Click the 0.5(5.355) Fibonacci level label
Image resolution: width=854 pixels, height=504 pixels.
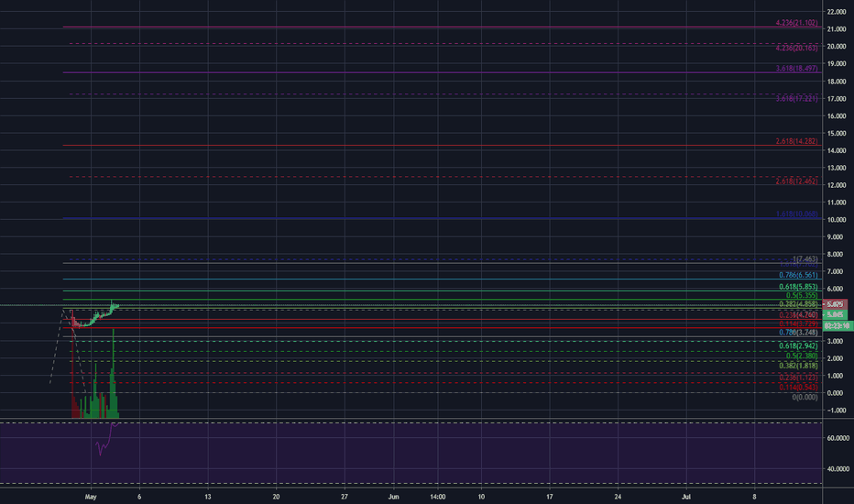pyautogui.click(x=801, y=295)
